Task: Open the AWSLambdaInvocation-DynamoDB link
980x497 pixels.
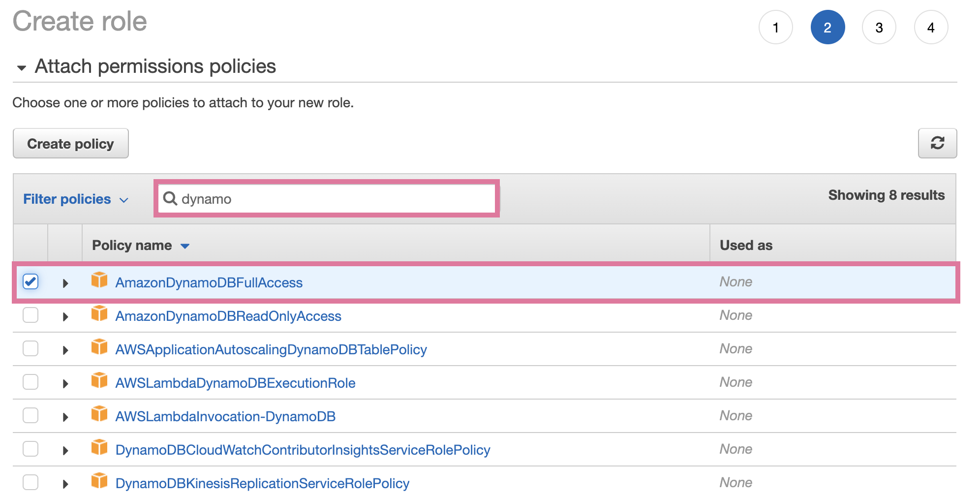Action: (x=225, y=416)
